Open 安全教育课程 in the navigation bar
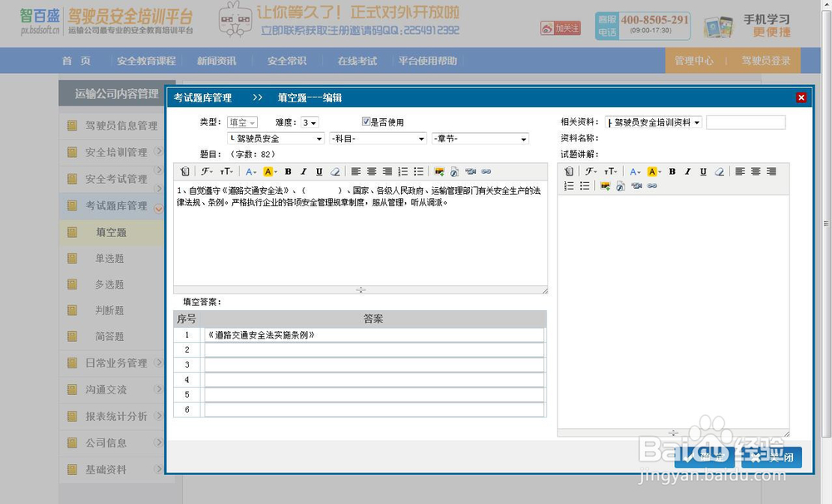The image size is (832, 504). click(x=146, y=61)
